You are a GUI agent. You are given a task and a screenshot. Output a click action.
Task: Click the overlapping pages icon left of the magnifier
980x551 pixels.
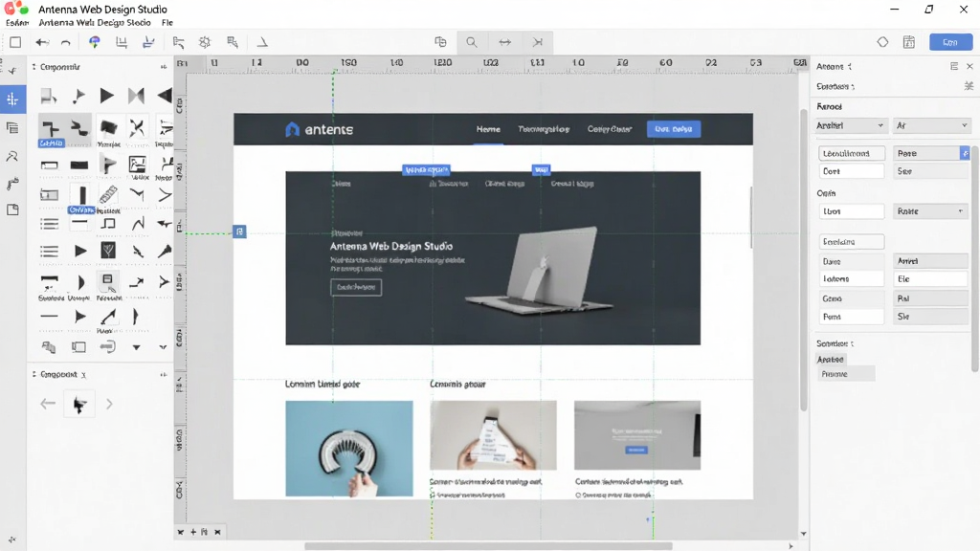pos(440,42)
